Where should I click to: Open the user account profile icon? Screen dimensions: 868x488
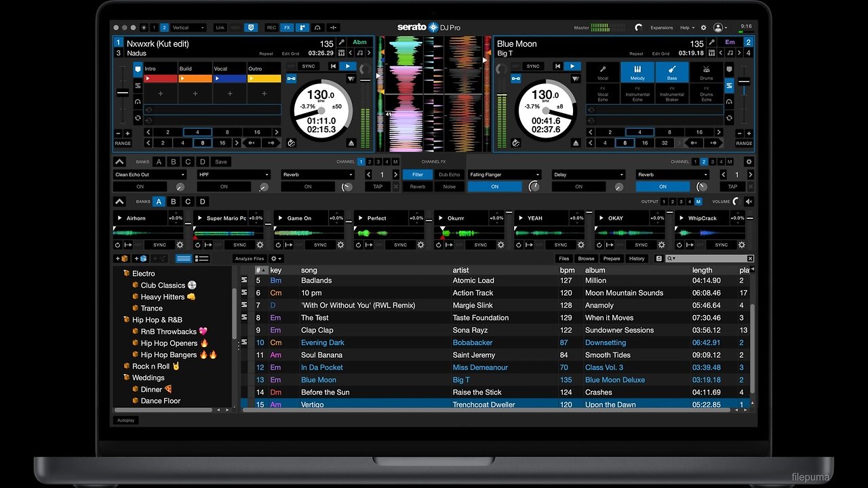click(718, 28)
